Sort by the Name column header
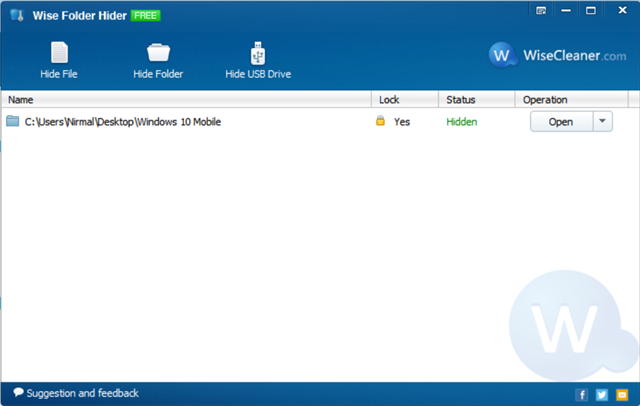 186,100
